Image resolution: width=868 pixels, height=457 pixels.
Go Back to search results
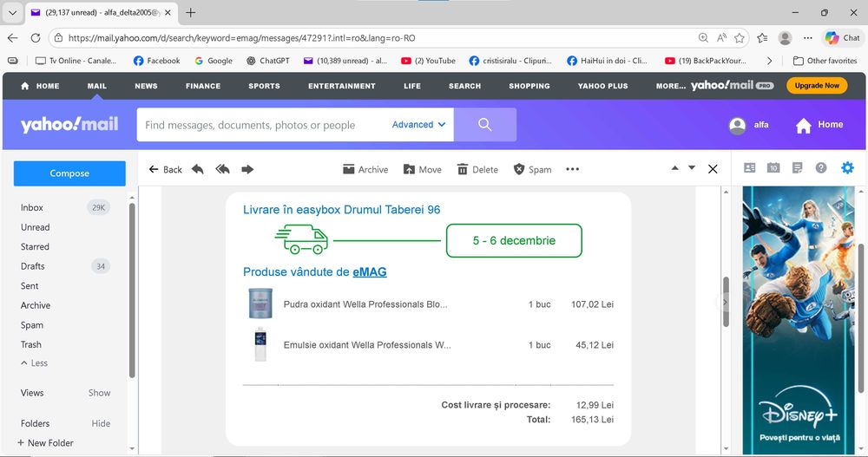point(165,169)
